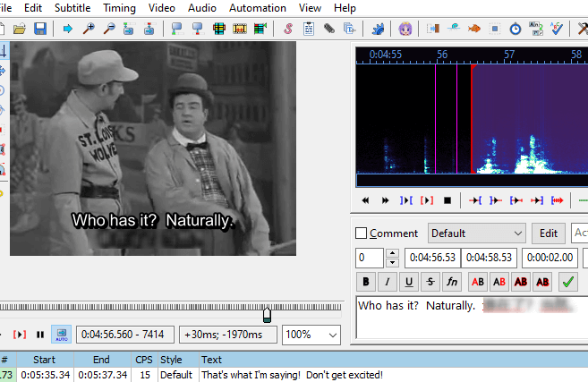
Task: Open Timing Post-Processor clock icon
Action: [x=516, y=29]
